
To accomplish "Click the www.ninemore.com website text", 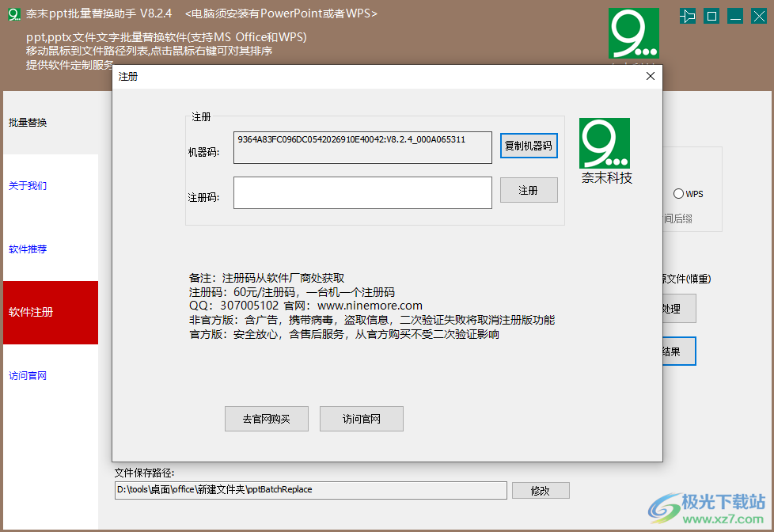I will 370,306.
